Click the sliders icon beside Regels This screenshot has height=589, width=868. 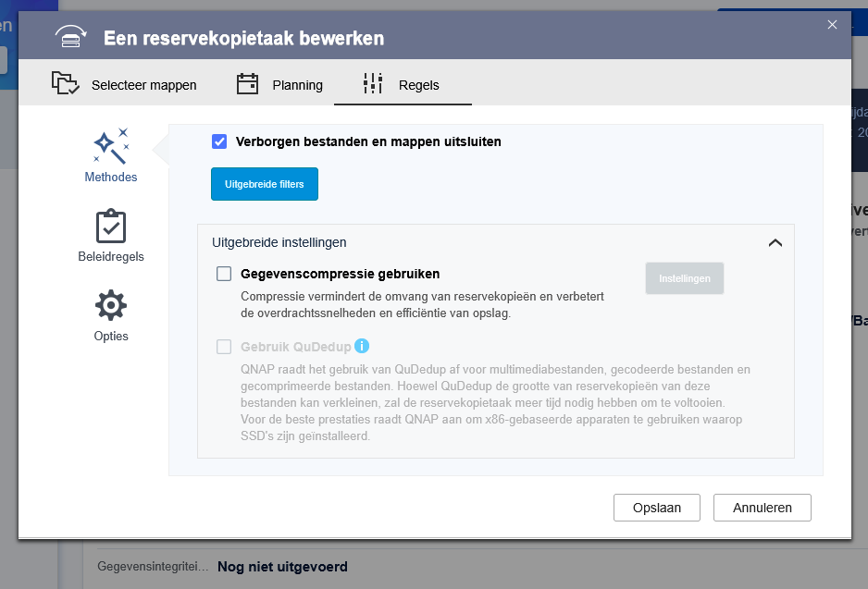click(373, 83)
